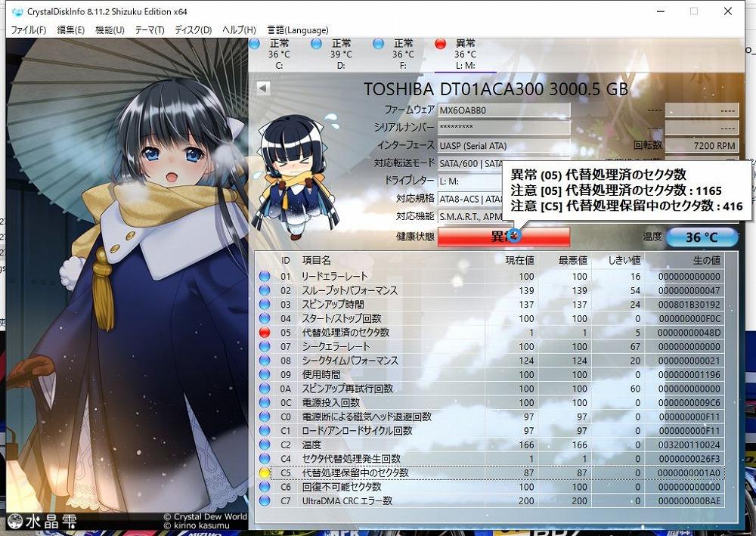
Task: Click blue status icon for 04 スタート/ストップ回数
Action: (264, 318)
